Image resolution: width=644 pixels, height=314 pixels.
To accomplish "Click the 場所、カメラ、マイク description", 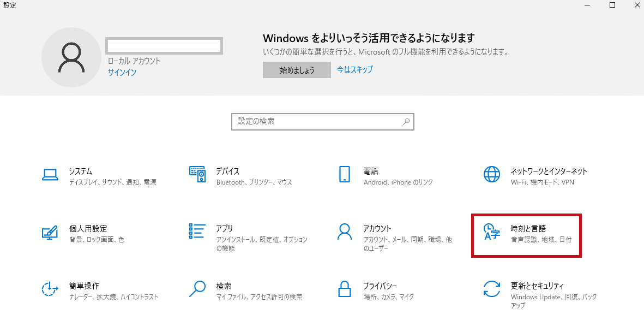I will point(389,297).
